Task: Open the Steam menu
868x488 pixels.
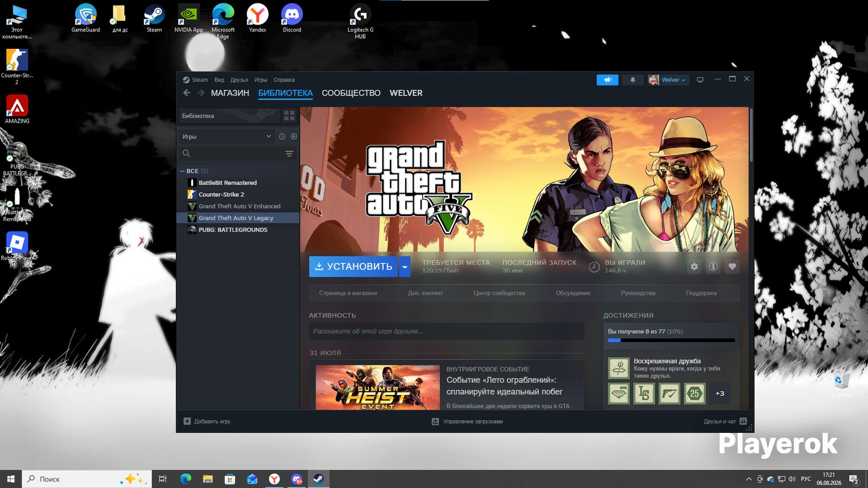Action: [x=200, y=80]
